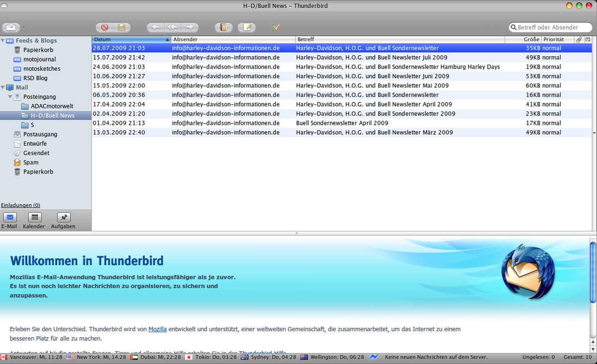
Task: Sort messages by Absender column header
Action: tap(232, 39)
